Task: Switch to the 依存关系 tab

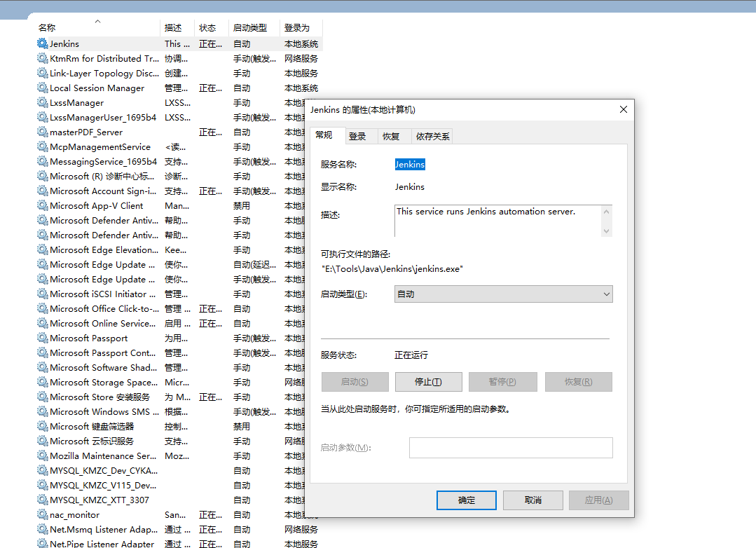Action: (x=432, y=137)
